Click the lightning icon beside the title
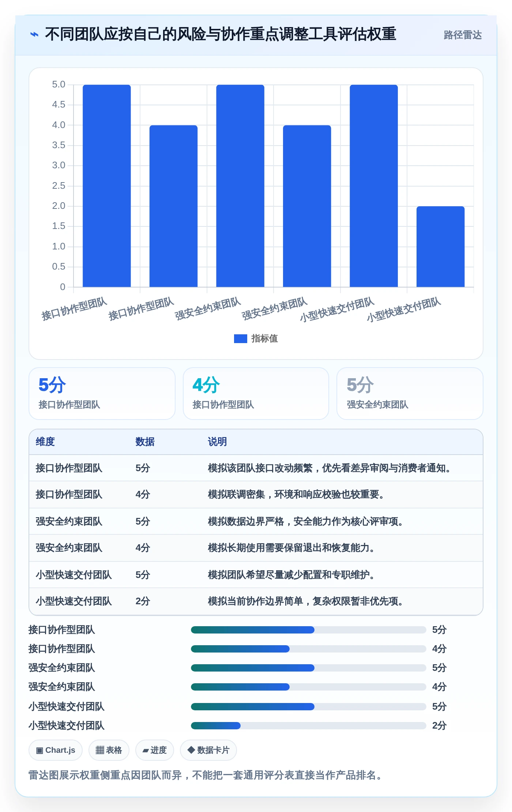Image resolution: width=512 pixels, height=812 pixels. (34, 34)
